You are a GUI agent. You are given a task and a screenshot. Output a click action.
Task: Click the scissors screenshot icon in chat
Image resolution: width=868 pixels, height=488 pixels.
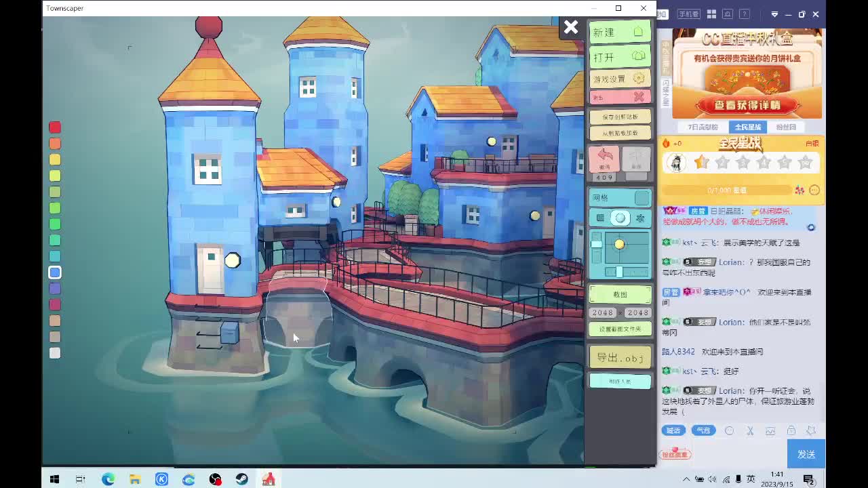[750, 430]
